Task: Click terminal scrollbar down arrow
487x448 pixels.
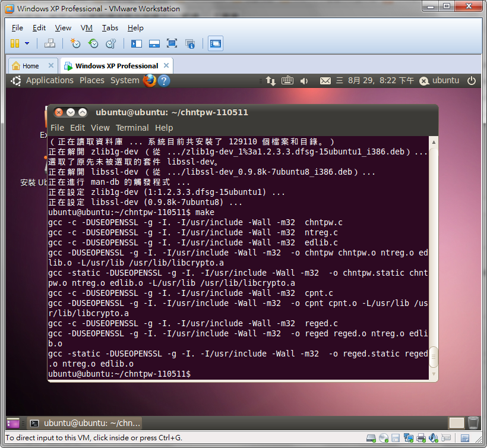Action: click(x=434, y=374)
